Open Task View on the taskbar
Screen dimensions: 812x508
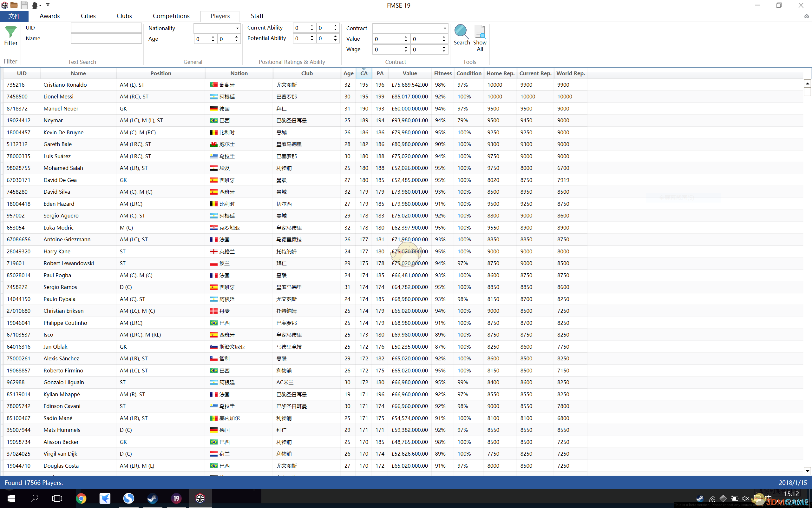coord(57,498)
